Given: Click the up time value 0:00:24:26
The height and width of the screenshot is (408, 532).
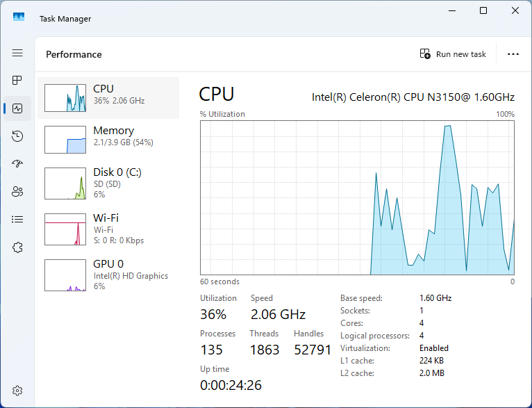Looking at the screenshot, I should [231, 385].
